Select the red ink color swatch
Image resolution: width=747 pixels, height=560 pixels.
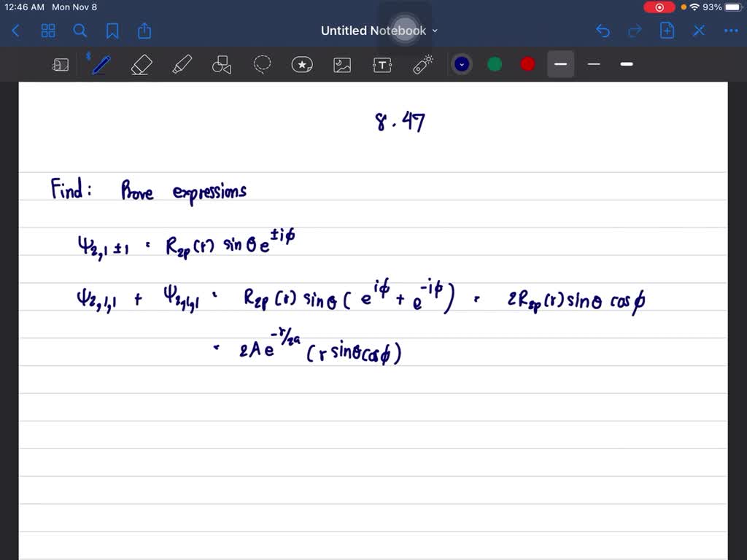(x=527, y=64)
